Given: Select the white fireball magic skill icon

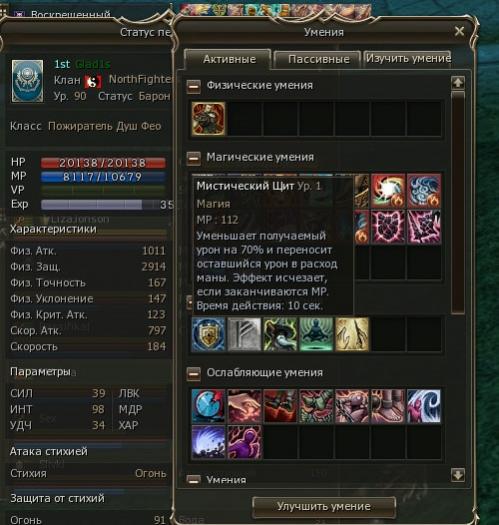Looking at the screenshot, I should click(x=388, y=191).
